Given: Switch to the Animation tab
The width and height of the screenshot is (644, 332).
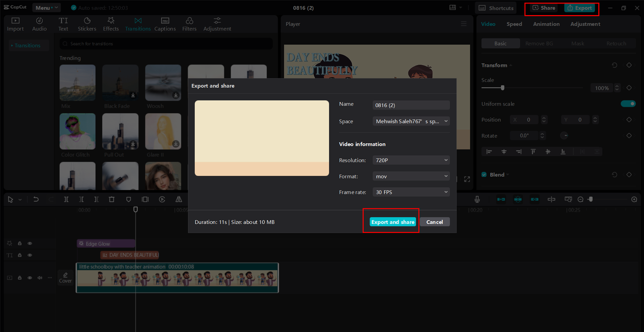Looking at the screenshot, I should (546, 24).
